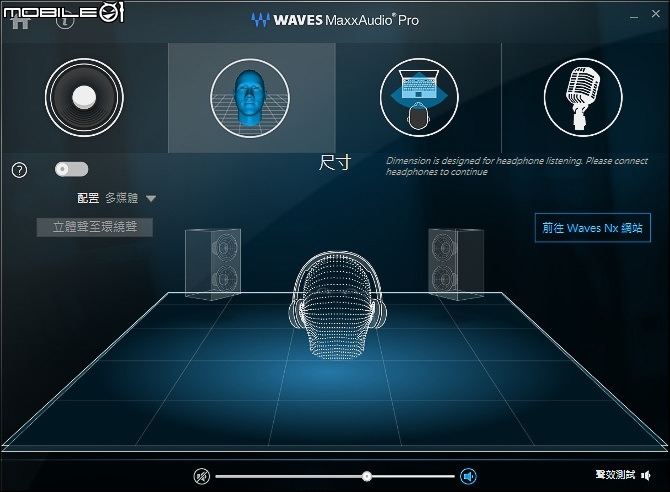Viewport: 670px width, 492px height.
Task: Click the home icon at top left
Action: [20, 21]
